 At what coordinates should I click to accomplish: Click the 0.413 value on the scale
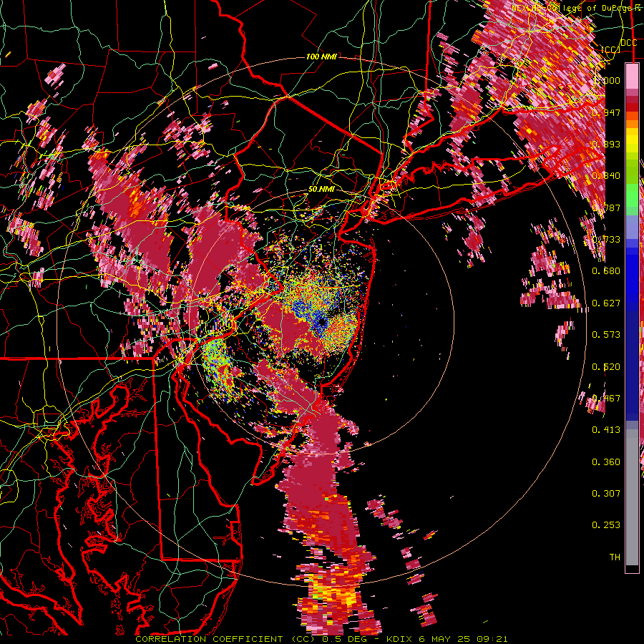pos(606,430)
